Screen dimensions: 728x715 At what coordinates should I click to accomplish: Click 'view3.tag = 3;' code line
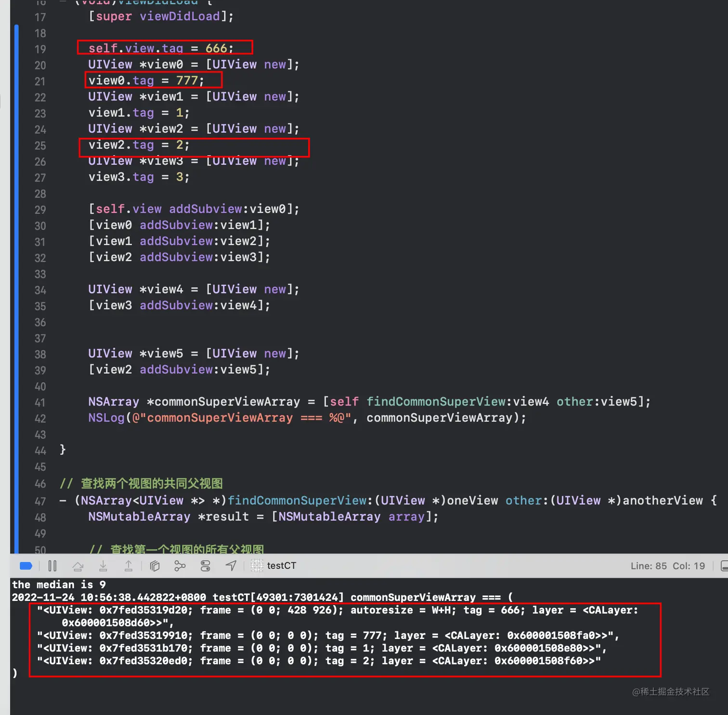[139, 177]
